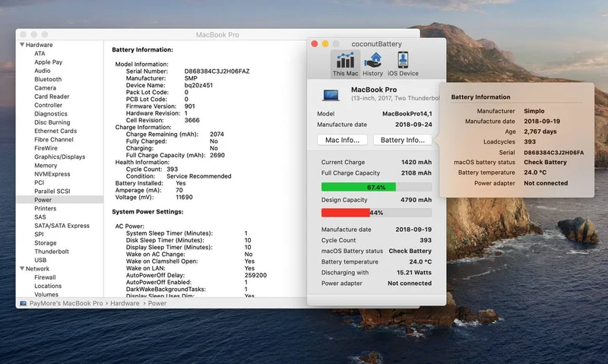The width and height of the screenshot is (608, 364).
Task: Click the System Power Settings heading
Action: coord(147,212)
